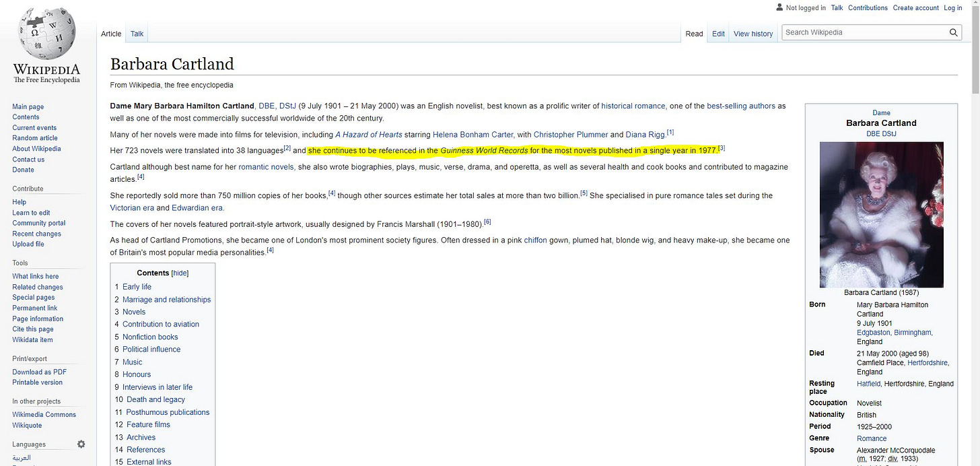Jump to Death and legacy section
980x466 pixels.
click(x=155, y=399)
